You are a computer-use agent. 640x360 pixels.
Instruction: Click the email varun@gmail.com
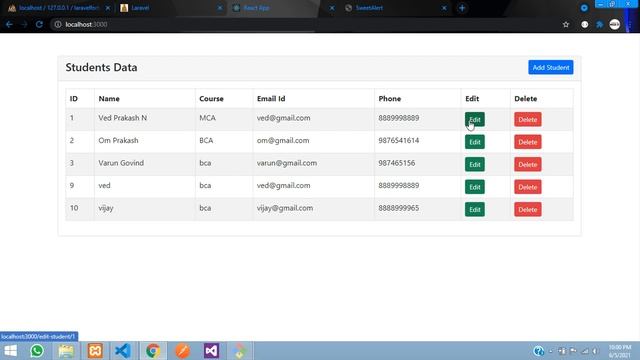(x=287, y=163)
